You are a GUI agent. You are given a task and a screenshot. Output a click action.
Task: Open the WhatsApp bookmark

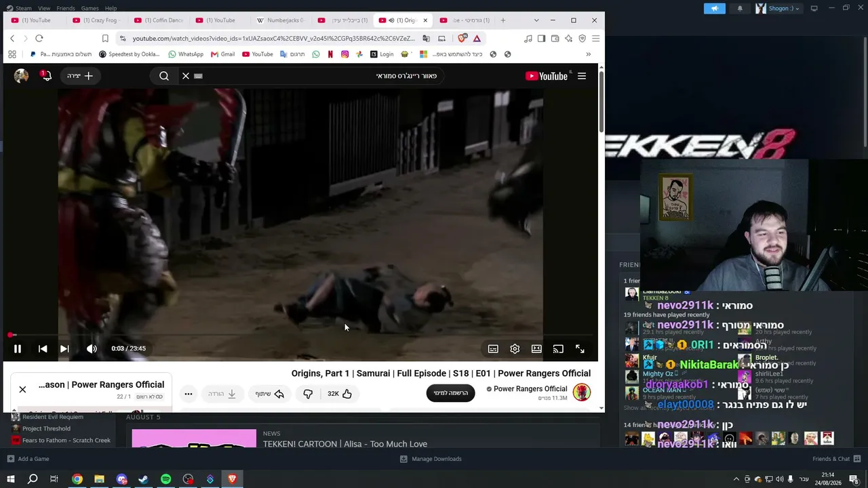[x=186, y=54]
